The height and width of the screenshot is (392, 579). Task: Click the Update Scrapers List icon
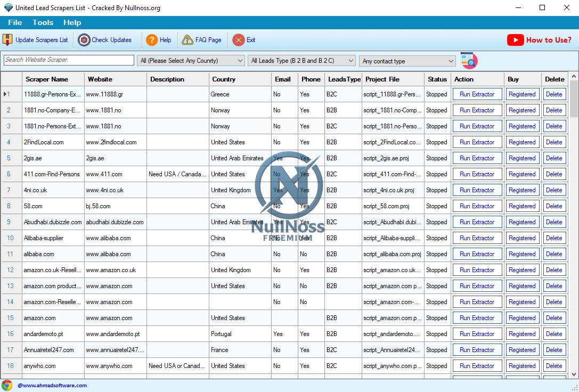tap(7, 40)
